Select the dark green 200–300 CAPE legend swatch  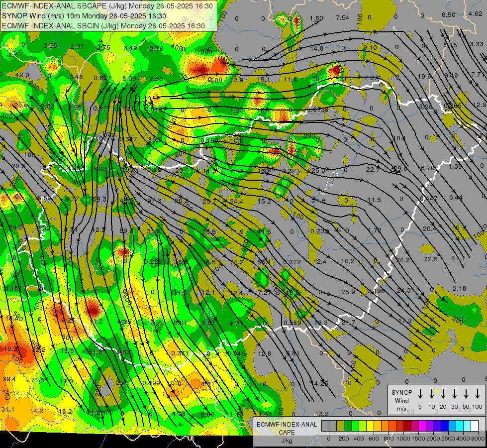click(x=348, y=426)
